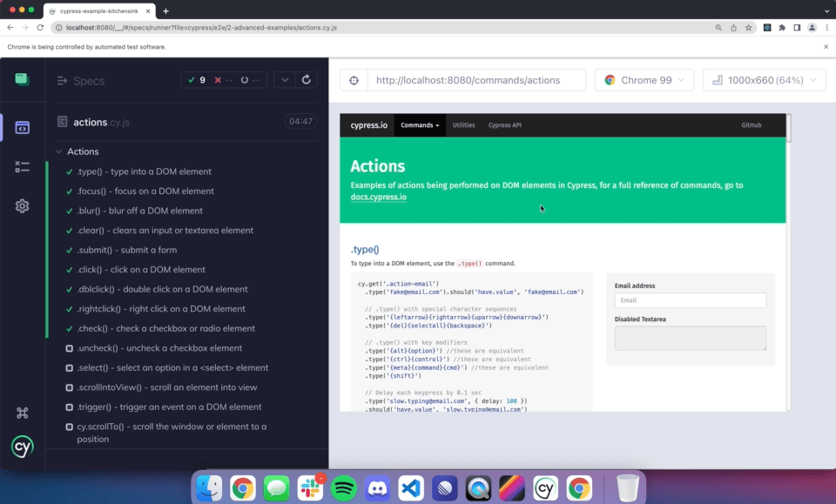Click the Runs checklist icon in the sidebar
Image resolution: width=836 pixels, height=504 pixels.
(x=24, y=167)
